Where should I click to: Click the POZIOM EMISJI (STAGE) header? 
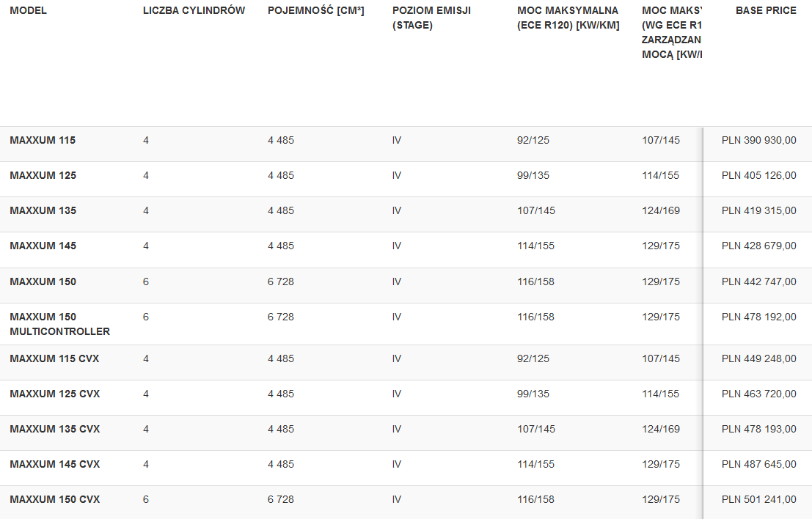(431, 18)
